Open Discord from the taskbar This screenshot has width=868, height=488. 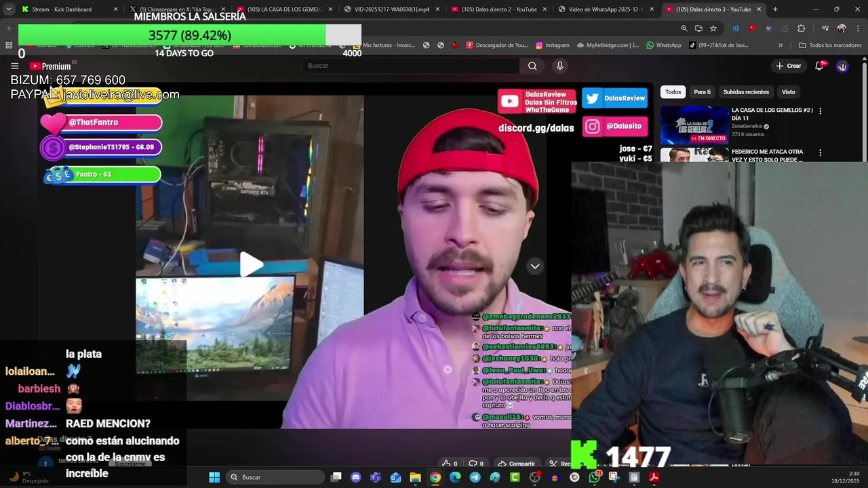coord(356,477)
